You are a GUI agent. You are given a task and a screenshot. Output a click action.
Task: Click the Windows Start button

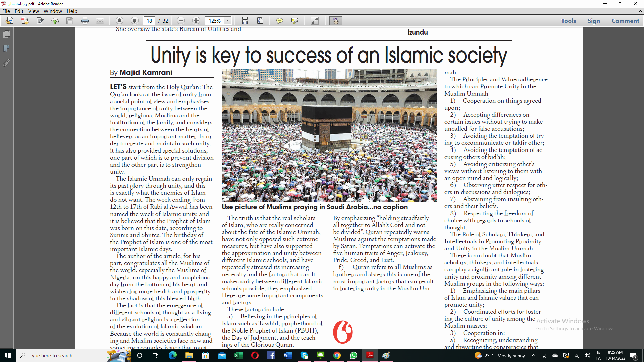[8, 355]
